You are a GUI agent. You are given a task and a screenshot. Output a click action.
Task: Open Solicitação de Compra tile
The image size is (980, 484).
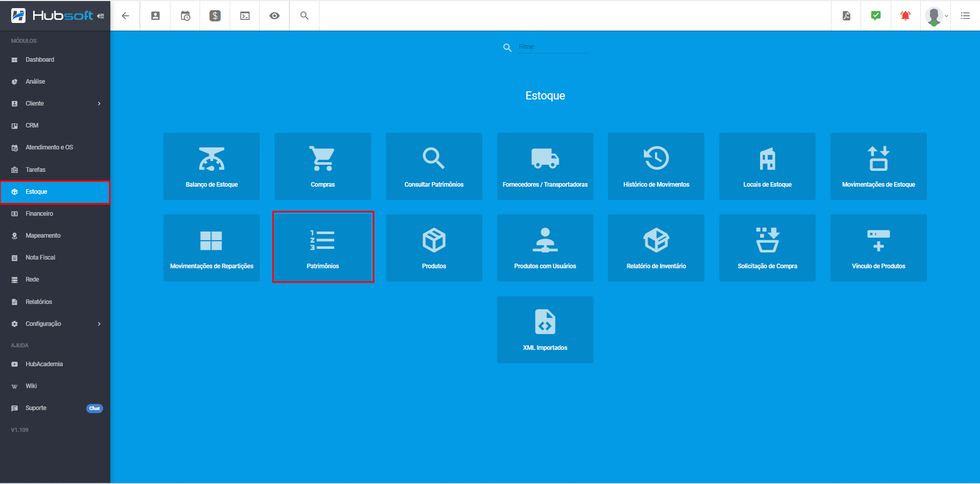click(767, 248)
